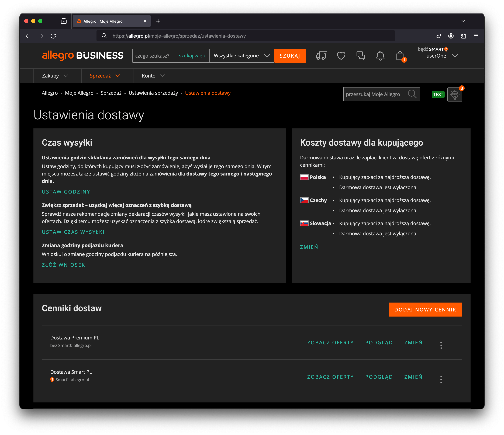Image resolution: width=504 pixels, height=435 pixels.
Task: Open Firefox hamburger menu
Action: [476, 36]
